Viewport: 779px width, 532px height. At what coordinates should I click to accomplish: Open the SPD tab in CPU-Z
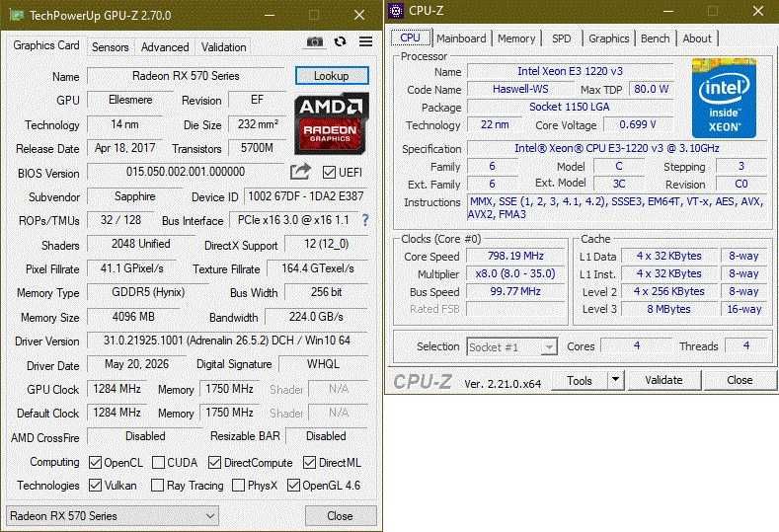click(x=562, y=38)
